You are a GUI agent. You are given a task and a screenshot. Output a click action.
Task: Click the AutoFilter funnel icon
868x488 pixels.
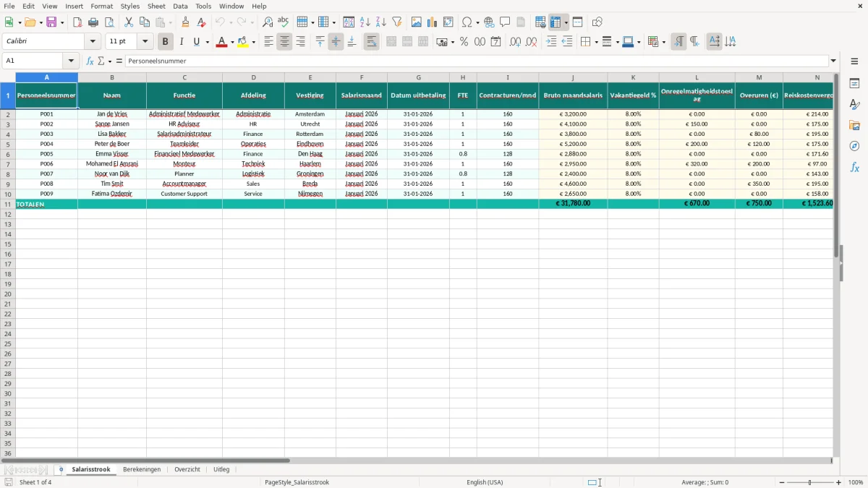click(397, 22)
